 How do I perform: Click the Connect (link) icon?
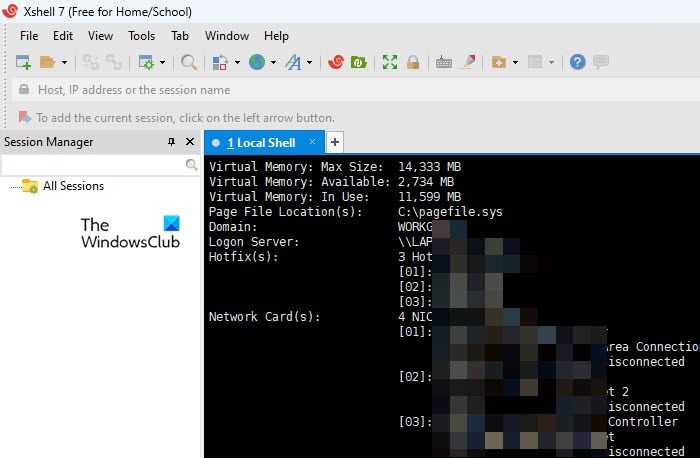[x=91, y=62]
